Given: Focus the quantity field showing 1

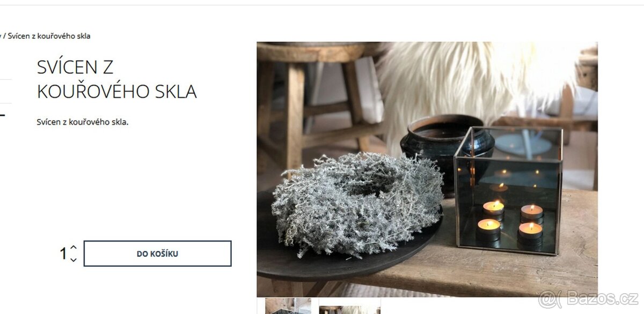Looking at the screenshot, I should 63,253.
